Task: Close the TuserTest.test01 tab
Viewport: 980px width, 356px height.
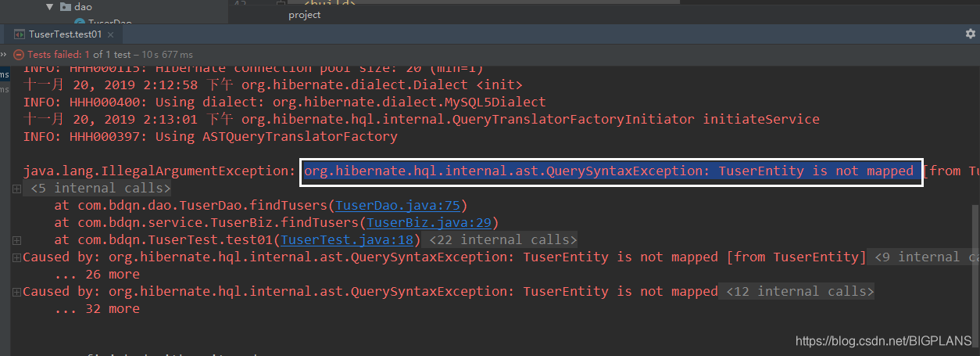Action: (x=112, y=34)
